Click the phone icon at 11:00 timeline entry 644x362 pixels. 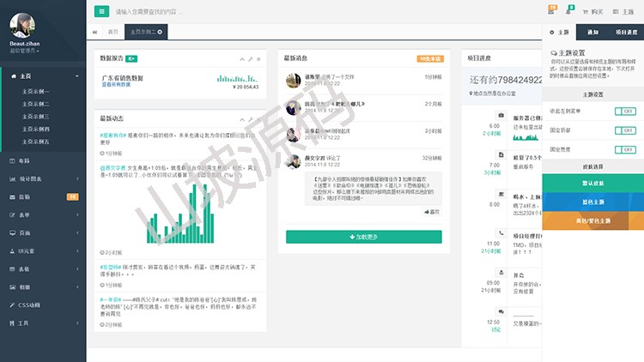(x=501, y=233)
